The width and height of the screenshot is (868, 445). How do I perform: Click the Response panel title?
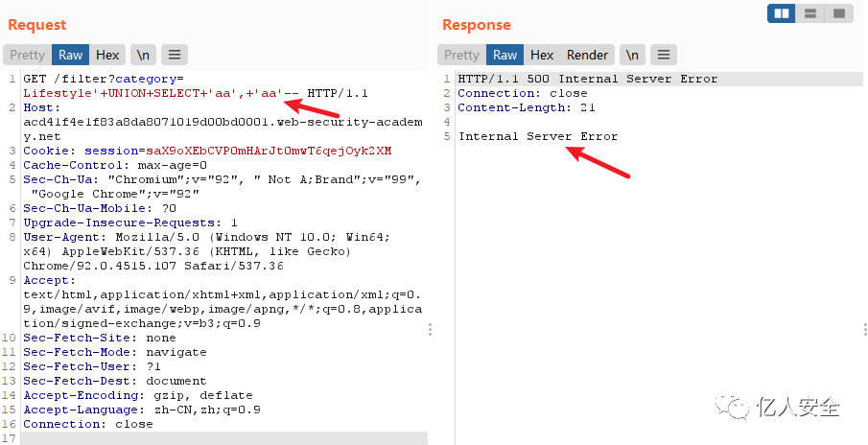point(477,24)
